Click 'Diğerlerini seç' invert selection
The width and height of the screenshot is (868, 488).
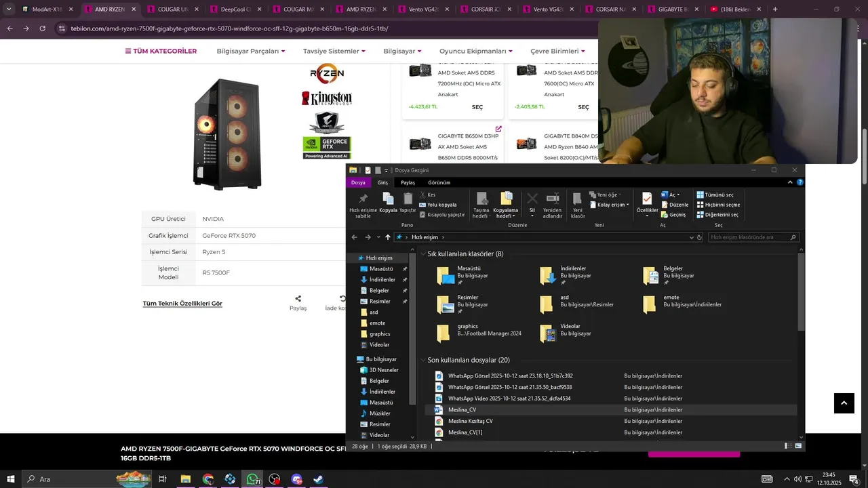(x=717, y=215)
